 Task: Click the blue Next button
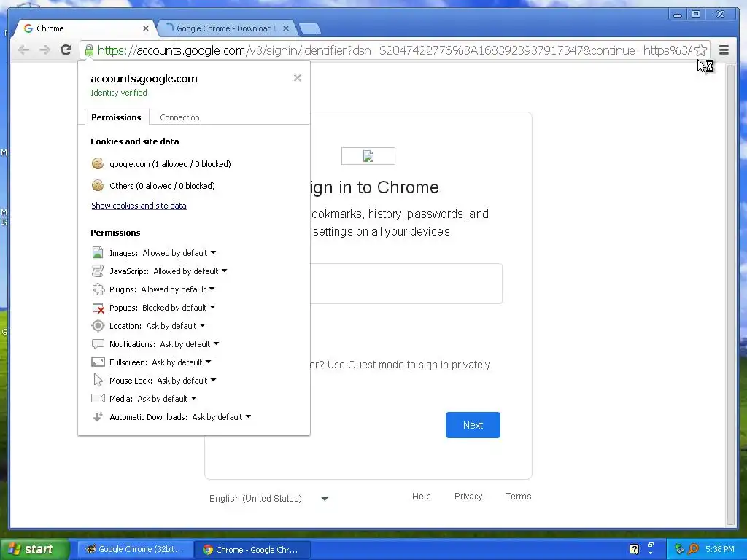473,425
